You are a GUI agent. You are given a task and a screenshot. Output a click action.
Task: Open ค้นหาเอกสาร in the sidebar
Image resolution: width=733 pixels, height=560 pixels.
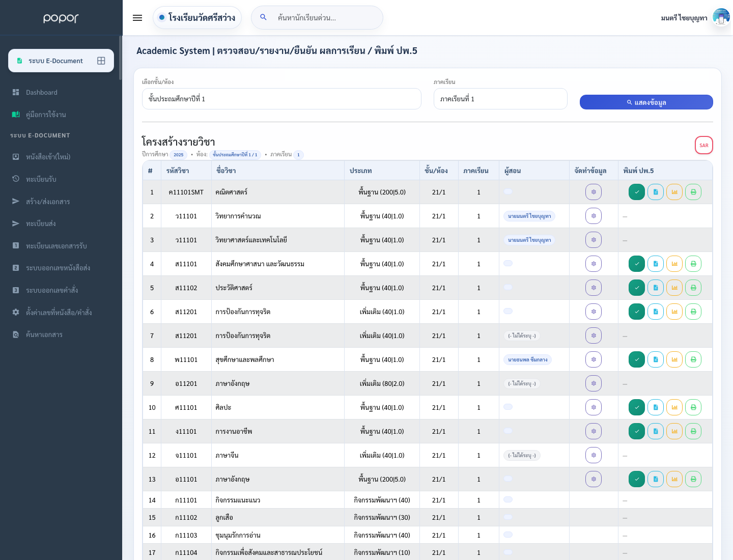tap(61, 334)
